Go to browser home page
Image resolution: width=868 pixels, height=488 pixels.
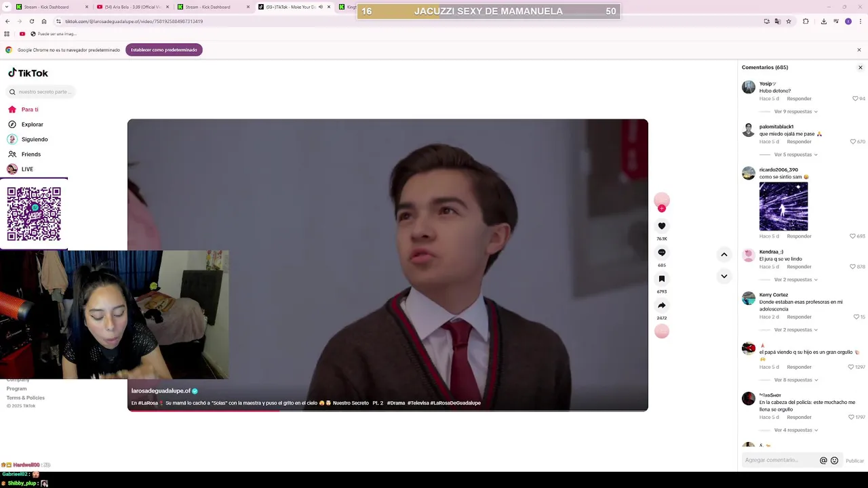pyautogui.click(x=44, y=21)
